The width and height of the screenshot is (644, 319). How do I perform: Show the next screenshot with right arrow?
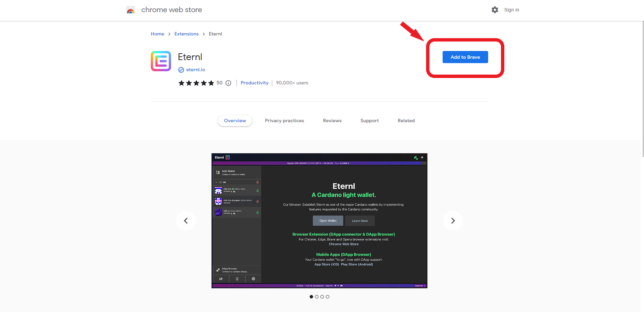[453, 221]
